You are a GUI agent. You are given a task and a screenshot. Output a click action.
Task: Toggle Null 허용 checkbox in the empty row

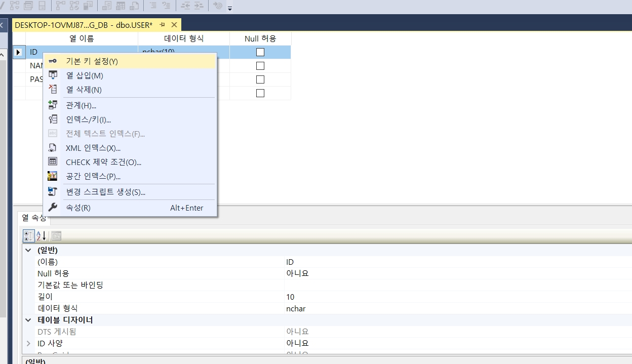click(x=260, y=93)
